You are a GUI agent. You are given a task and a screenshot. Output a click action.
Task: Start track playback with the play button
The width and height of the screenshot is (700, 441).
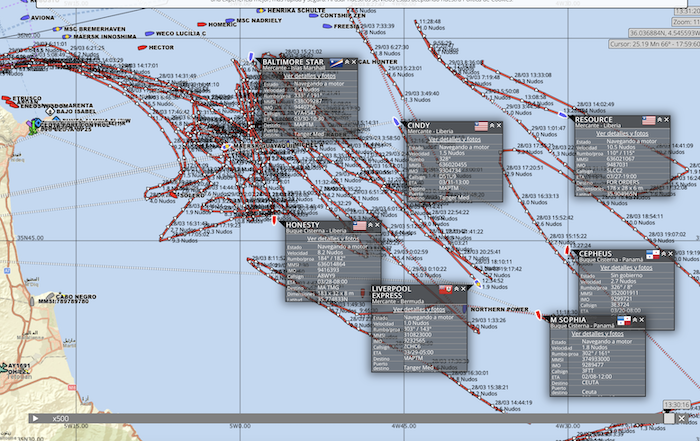click(35, 418)
